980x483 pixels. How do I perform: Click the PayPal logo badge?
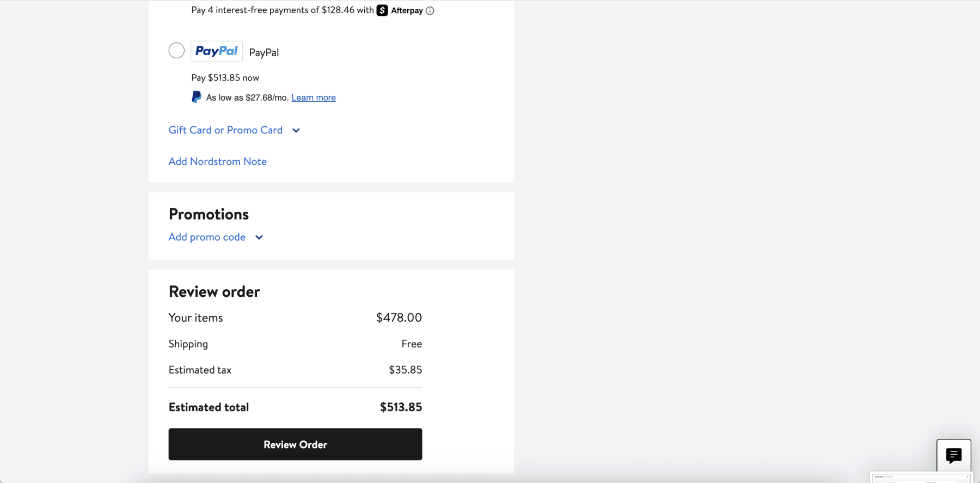tap(217, 51)
